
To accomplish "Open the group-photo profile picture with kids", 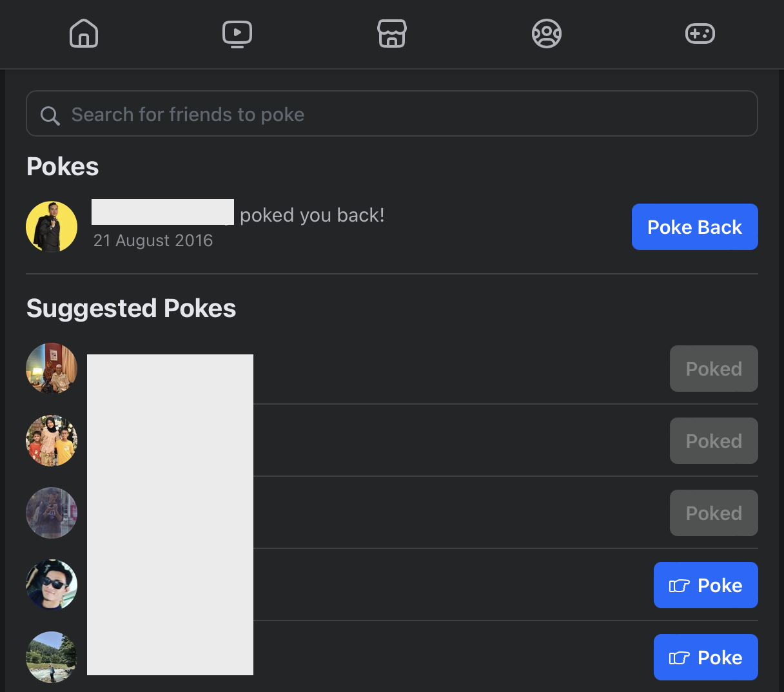I will [x=52, y=441].
